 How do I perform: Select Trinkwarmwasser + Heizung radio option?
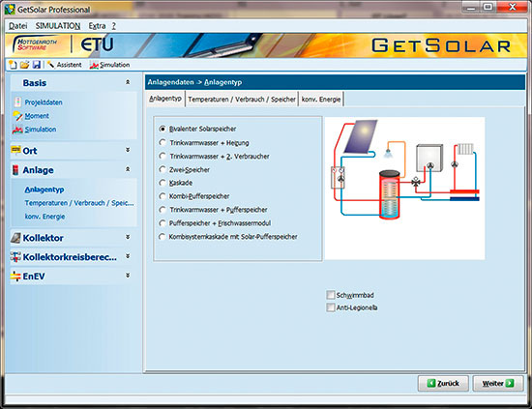(x=163, y=142)
